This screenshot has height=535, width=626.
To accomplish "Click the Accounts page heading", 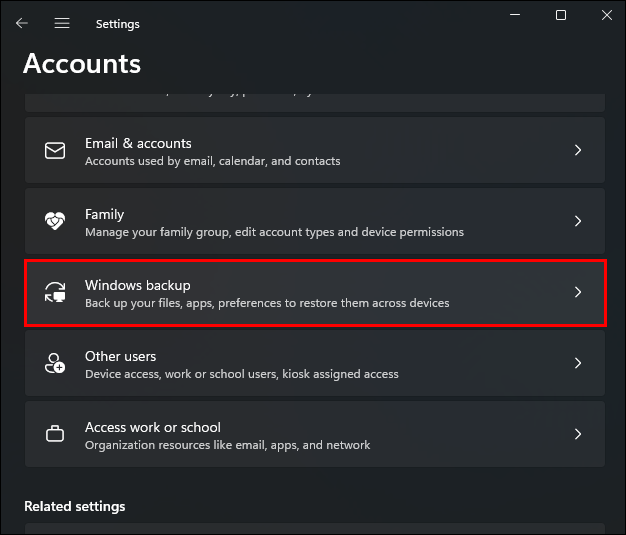I will (x=82, y=63).
